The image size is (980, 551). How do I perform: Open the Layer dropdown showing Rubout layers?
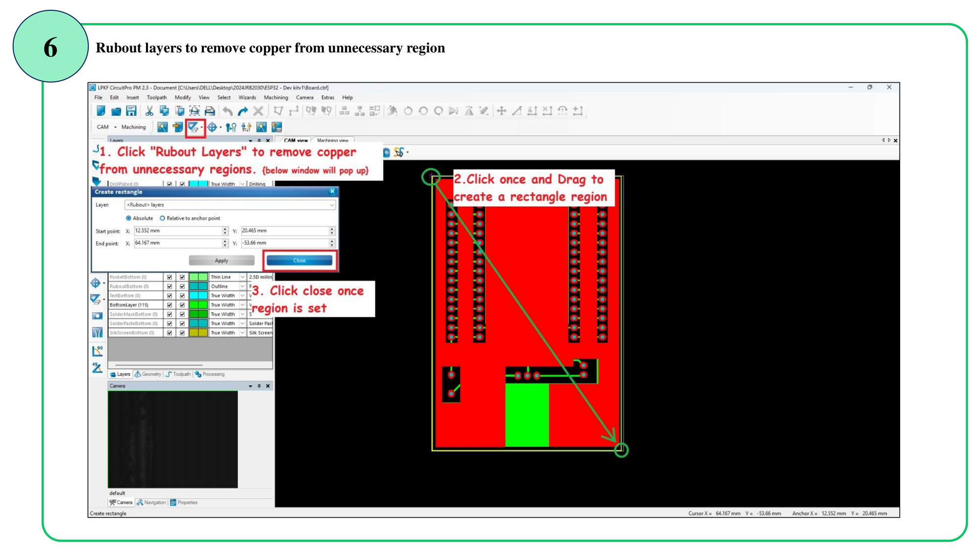230,205
